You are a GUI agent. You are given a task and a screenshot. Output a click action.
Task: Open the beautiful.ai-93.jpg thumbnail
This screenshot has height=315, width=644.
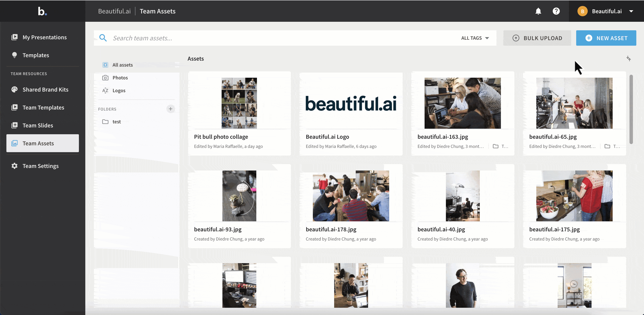(239, 196)
